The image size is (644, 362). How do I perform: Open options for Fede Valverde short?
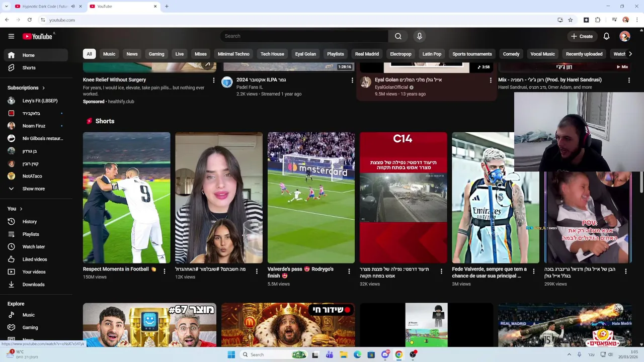[x=533, y=271]
